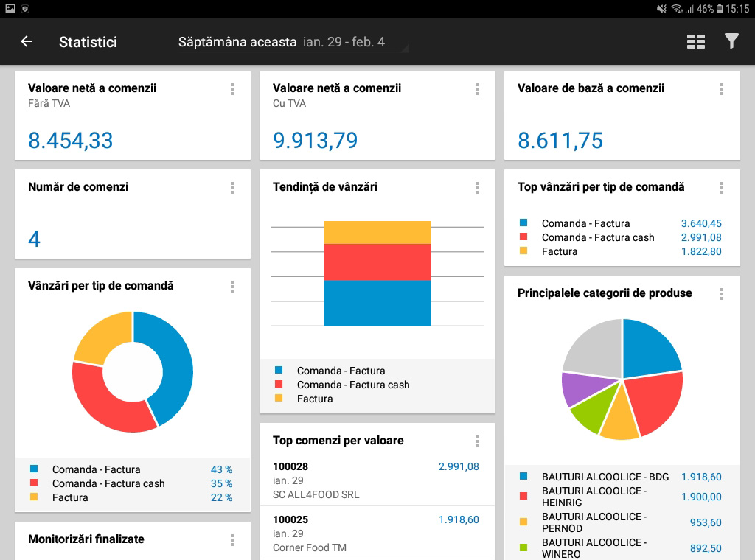Open the Top vânzări per tip de comandă menu
The height and width of the screenshot is (560, 755).
pyautogui.click(x=721, y=188)
